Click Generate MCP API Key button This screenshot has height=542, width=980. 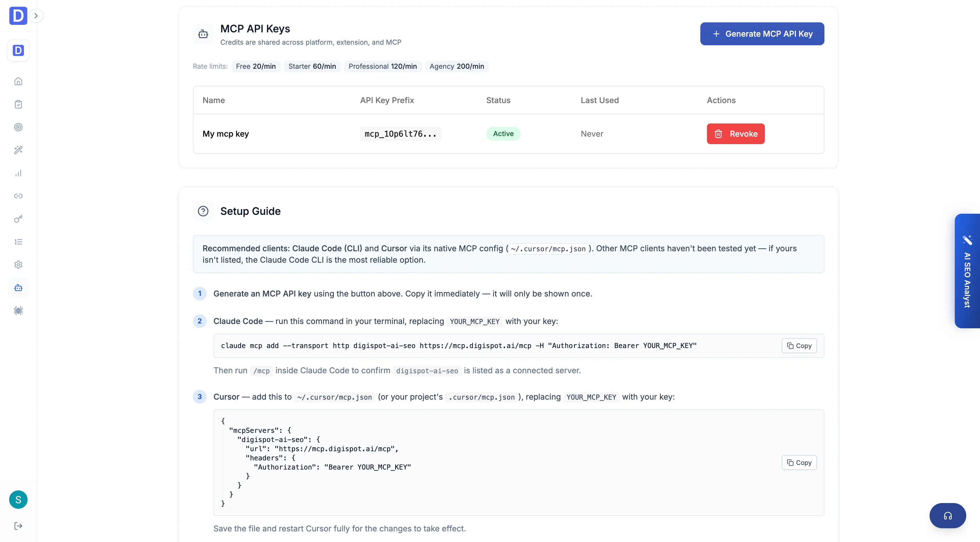tap(762, 34)
